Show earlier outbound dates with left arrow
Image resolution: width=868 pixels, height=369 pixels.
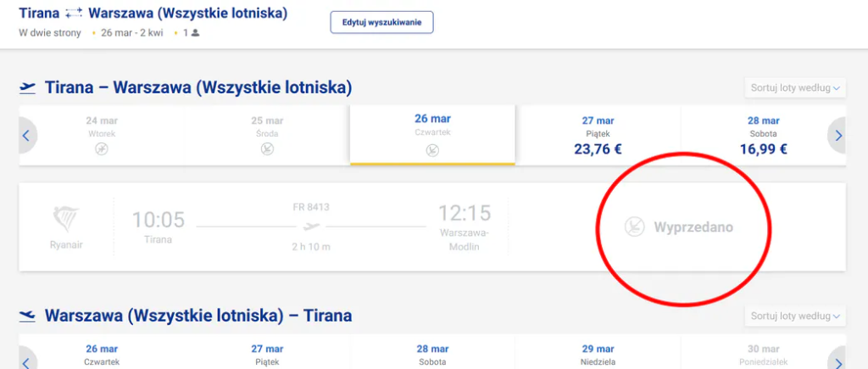26,136
